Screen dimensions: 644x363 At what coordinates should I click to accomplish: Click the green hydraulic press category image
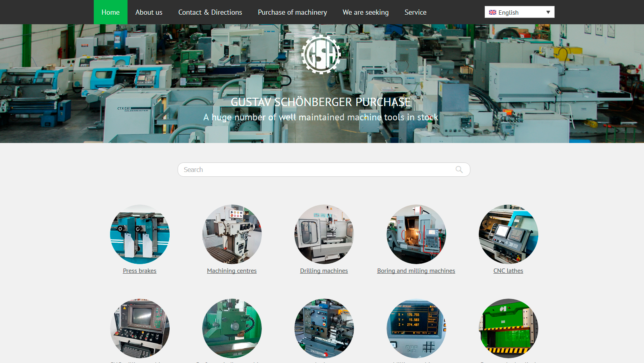[x=508, y=328]
